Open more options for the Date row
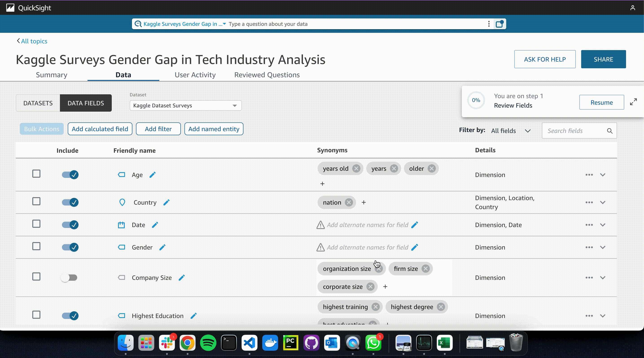The height and width of the screenshot is (358, 644). coord(589,225)
